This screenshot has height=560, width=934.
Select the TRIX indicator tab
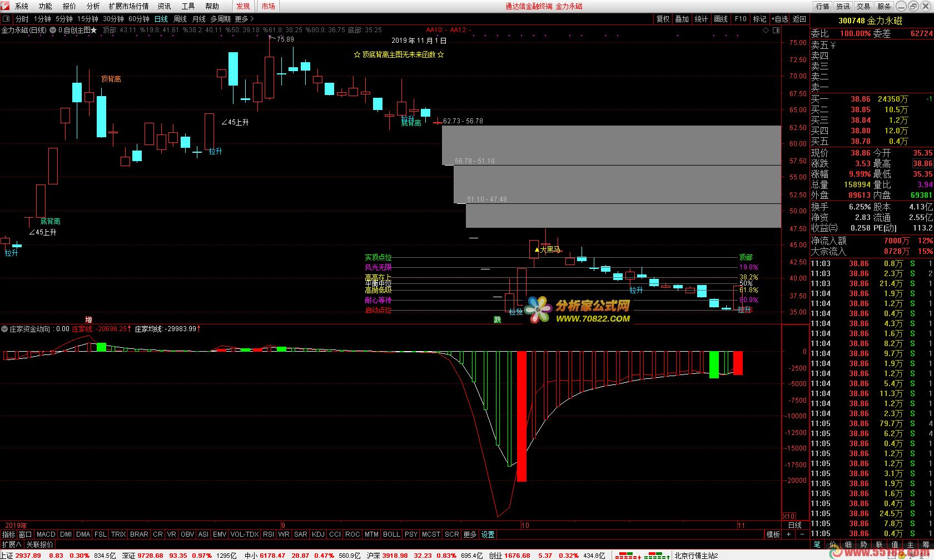pos(118,534)
